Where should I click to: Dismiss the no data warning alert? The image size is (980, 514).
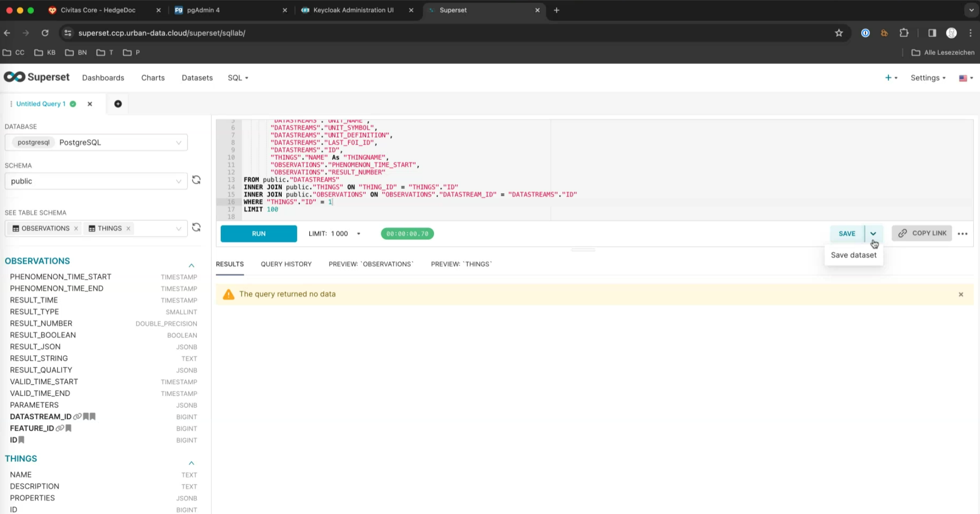[x=961, y=295]
